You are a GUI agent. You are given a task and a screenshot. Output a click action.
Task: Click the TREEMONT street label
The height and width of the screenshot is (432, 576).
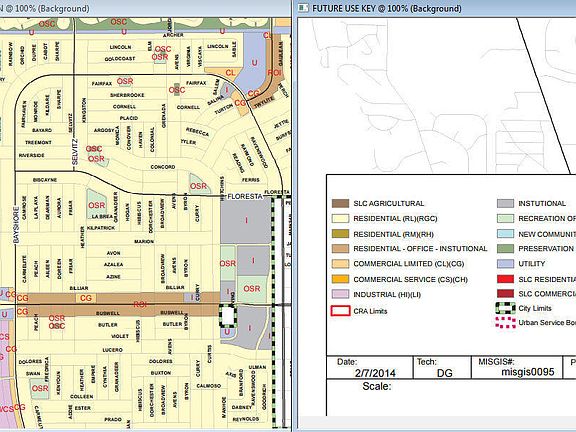(38, 143)
